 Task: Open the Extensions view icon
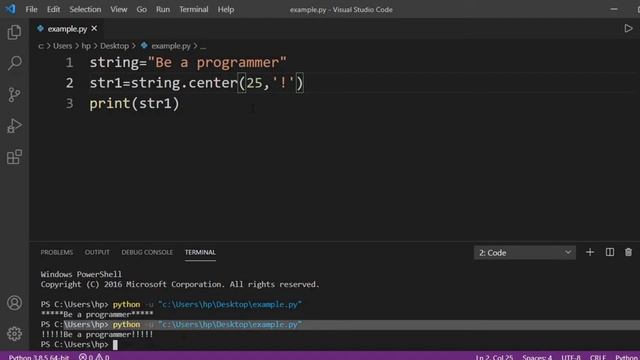(x=14, y=157)
